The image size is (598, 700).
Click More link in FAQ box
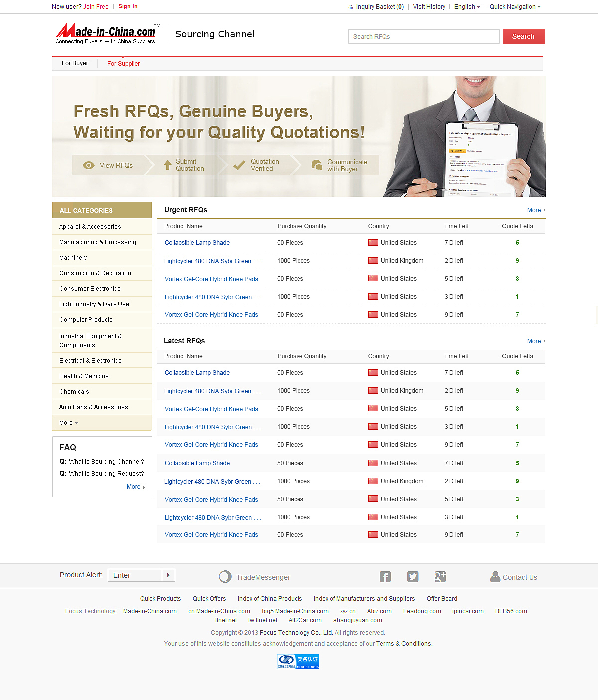pyautogui.click(x=136, y=487)
